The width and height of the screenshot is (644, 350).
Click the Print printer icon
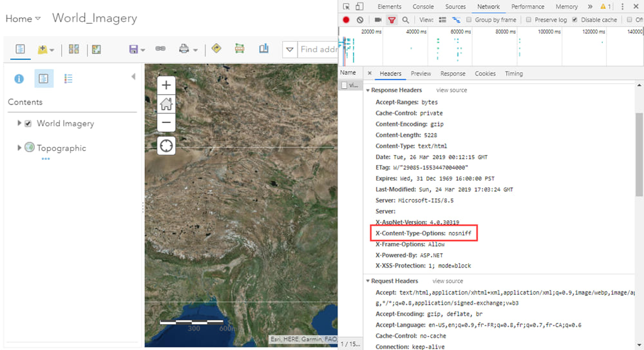click(x=184, y=49)
